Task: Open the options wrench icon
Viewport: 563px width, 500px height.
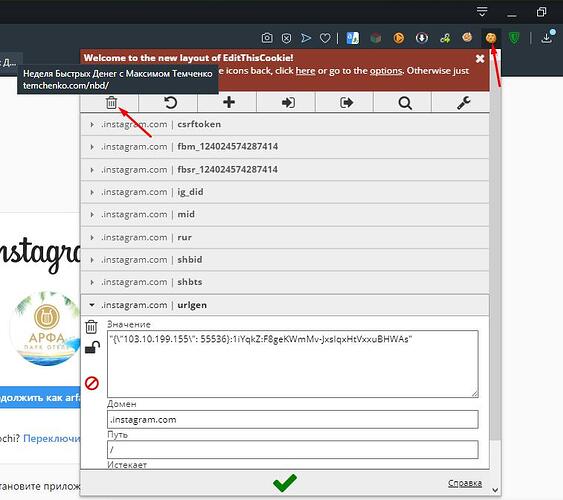Action: tap(464, 103)
